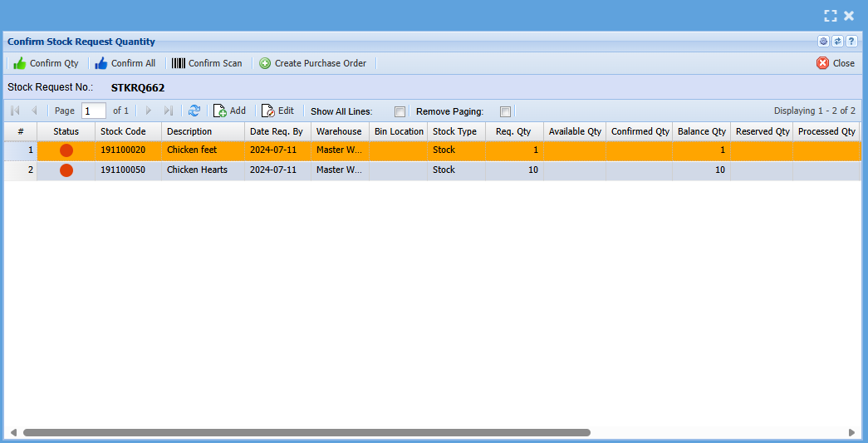Sort by Description column header

point(189,131)
